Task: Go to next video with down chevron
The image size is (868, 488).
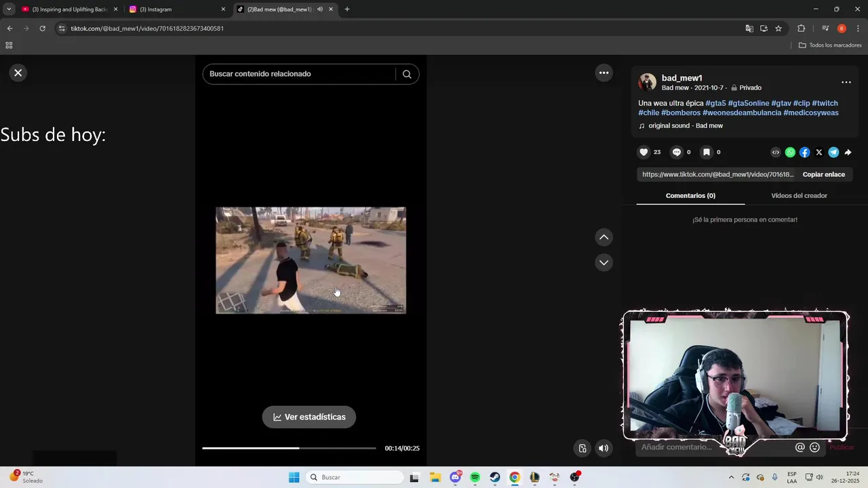Action: (604, 262)
